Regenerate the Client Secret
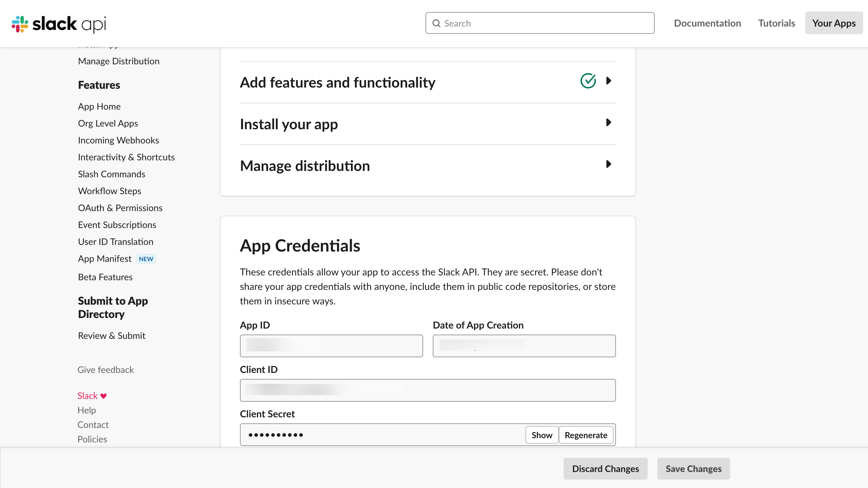 click(x=586, y=435)
